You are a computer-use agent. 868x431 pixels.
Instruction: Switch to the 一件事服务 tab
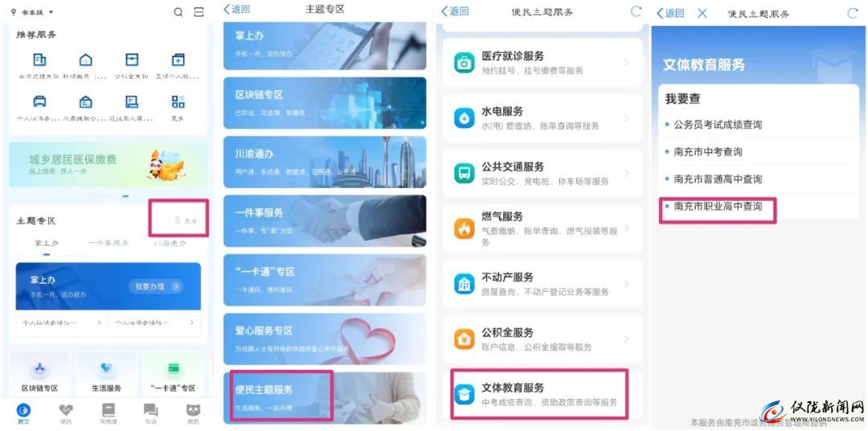[108, 243]
